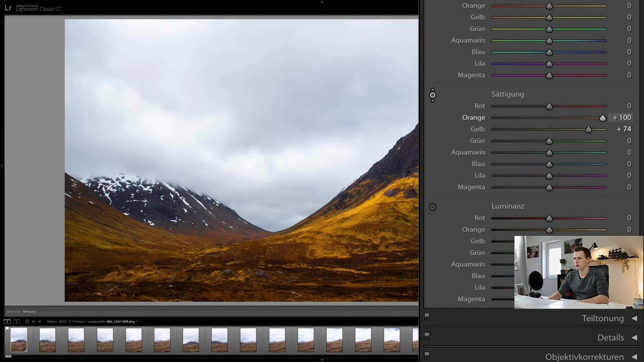
Task: Click the Luminanz section heading
Action: [508, 206]
